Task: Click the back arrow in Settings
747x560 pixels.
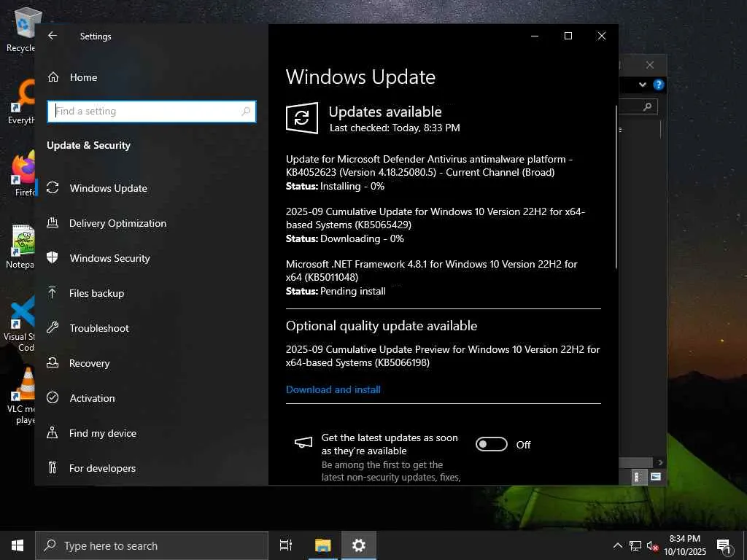Action: click(x=53, y=36)
